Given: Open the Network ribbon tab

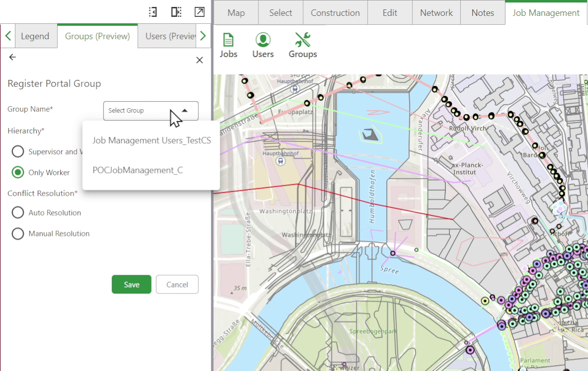Looking at the screenshot, I should pyautogui.click(x=436, y=13).
